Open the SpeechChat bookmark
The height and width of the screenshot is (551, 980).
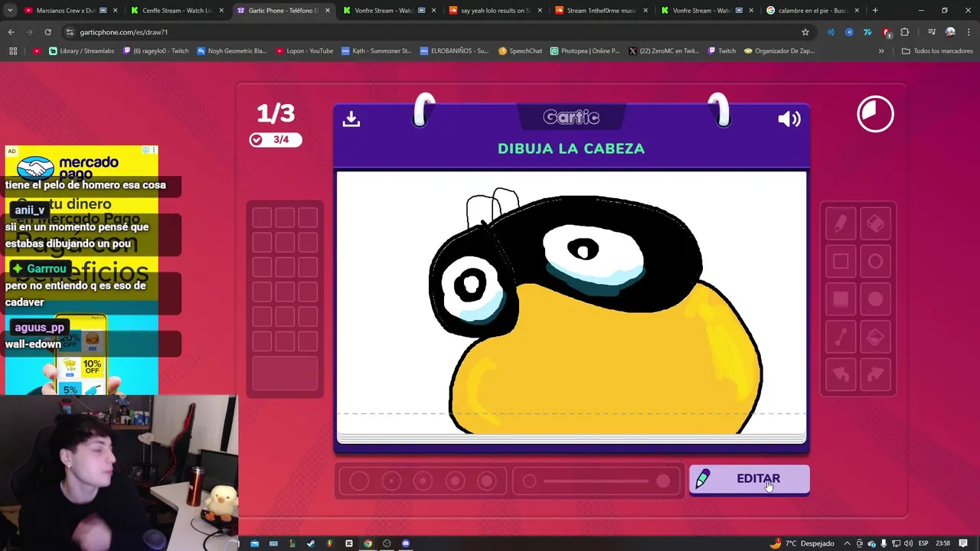coord(520,51)
